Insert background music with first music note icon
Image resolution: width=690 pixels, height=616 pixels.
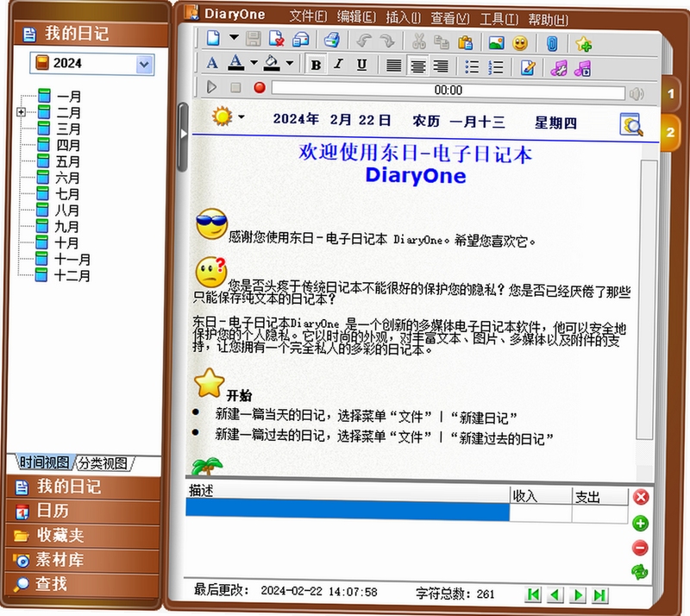[559, 69]
